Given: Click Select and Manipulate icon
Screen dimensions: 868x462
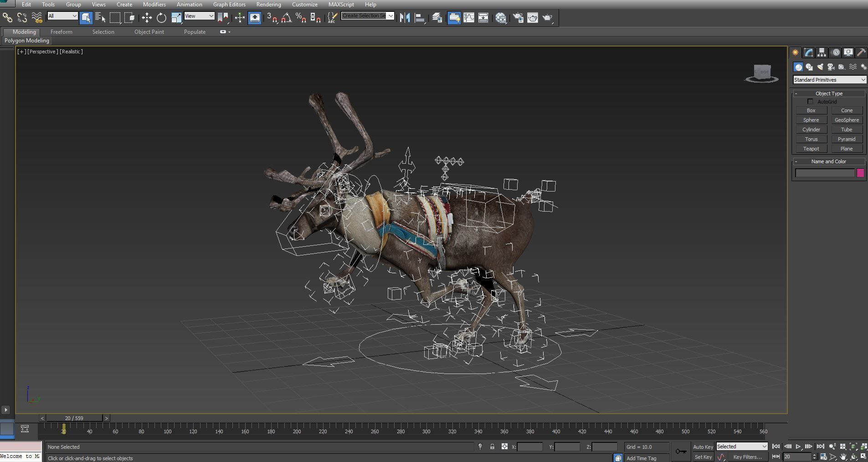Looking at the screenshot, I should 240,18.
